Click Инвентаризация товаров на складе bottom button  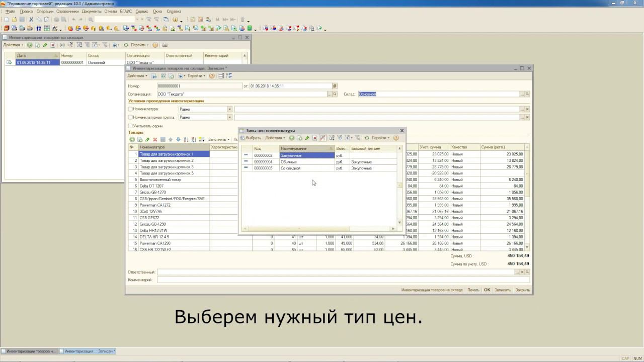tap(432, 290)
